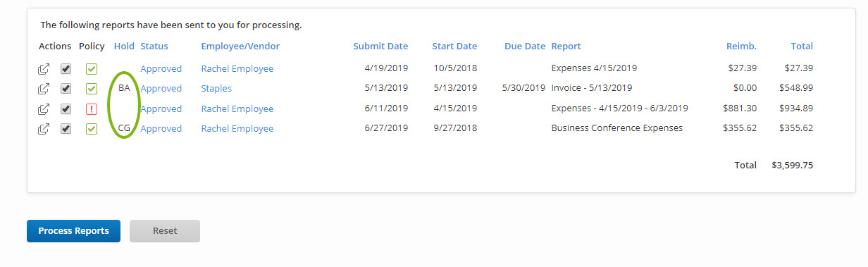Click the Process Reports button
The height and width of the screenshot is (267, 868).
tap(73, 231)
